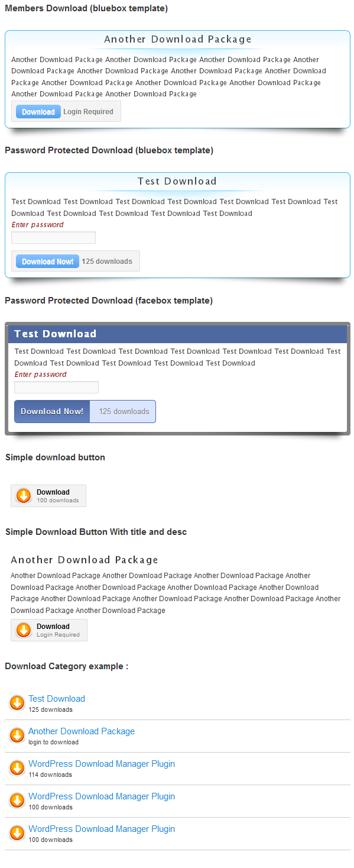
Task: Click orange download icon in the last category row
Action: 17,833
